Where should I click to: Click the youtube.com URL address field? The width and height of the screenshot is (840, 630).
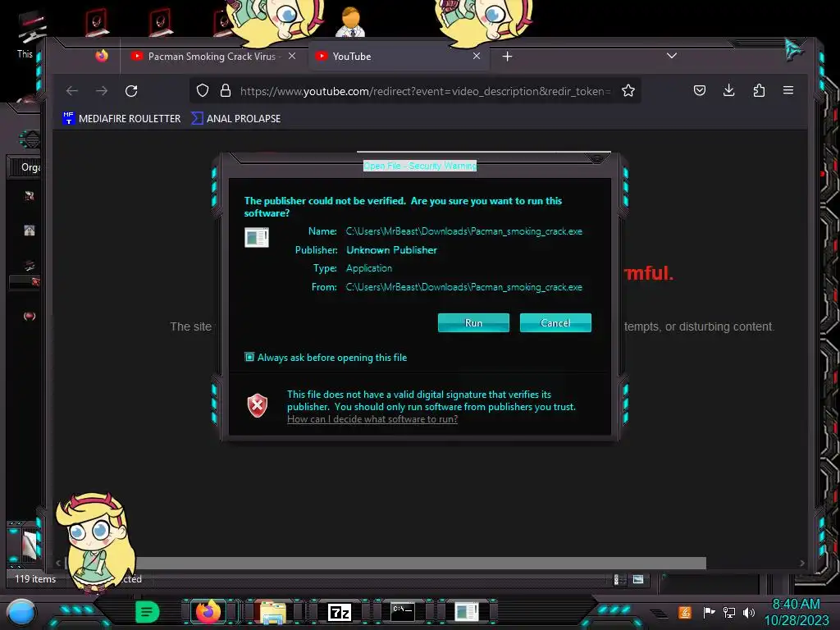pyautogui.click(x=426, y=91)
